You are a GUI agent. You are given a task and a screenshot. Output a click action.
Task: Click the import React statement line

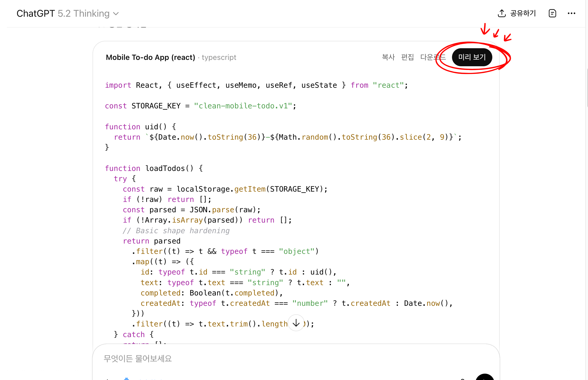[256, 85]
